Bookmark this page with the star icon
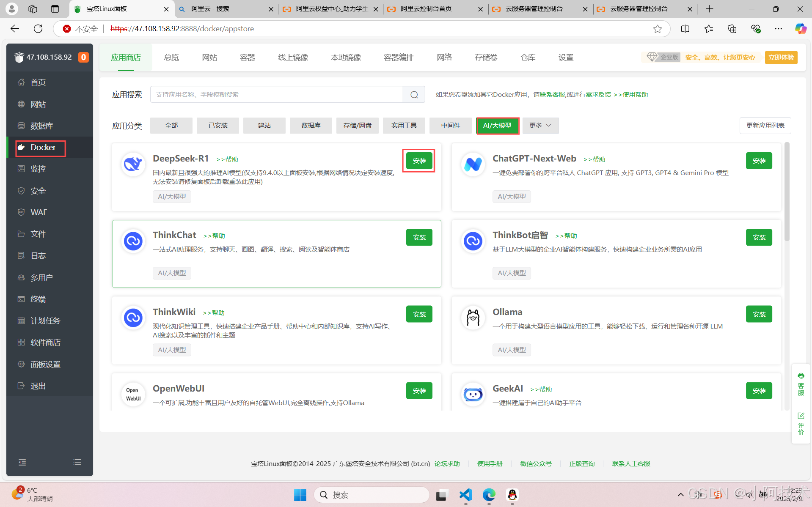812x507 pixels. 657,28
